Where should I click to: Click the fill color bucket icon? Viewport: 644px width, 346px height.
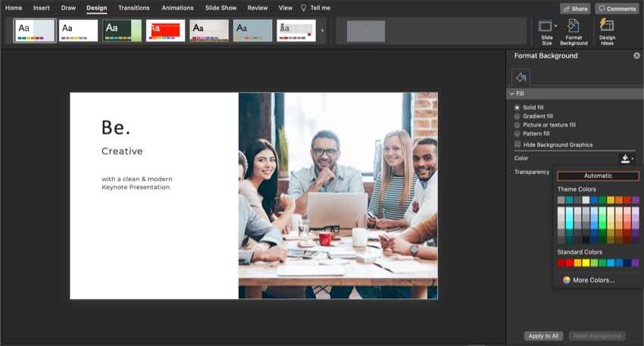(x=624, y=158)
